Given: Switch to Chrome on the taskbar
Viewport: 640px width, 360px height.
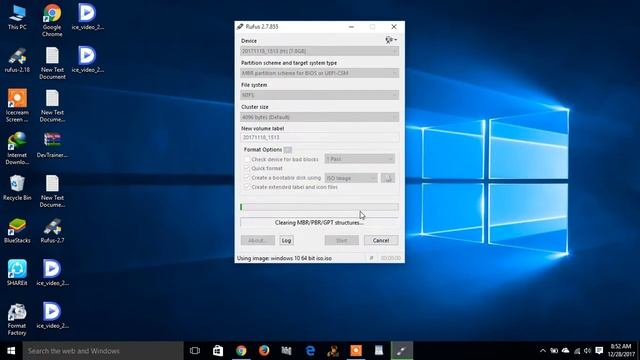Looking at the screenshot, I should click(x=241, y=351).
